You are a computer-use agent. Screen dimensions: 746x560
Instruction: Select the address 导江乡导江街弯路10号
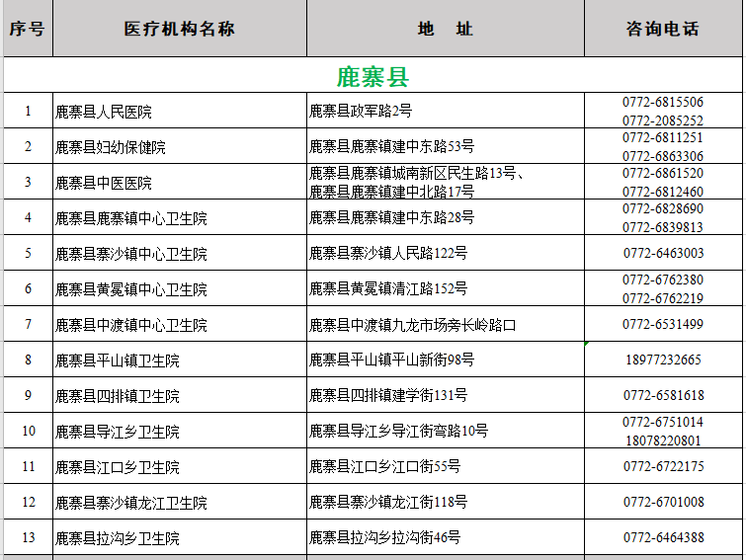tap(399, 432)
